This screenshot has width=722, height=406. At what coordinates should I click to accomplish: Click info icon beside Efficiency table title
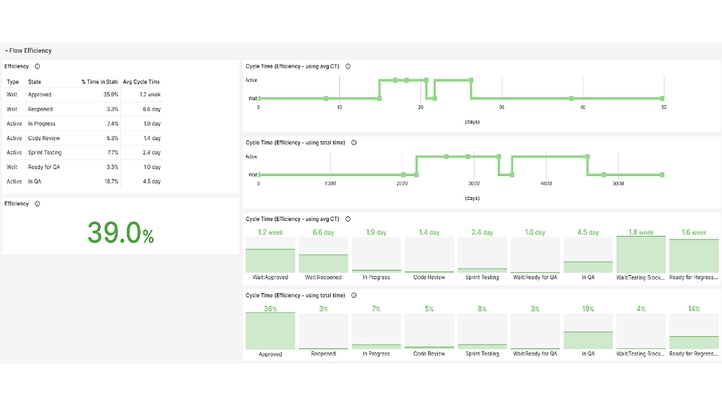click(x=37, y=67)
